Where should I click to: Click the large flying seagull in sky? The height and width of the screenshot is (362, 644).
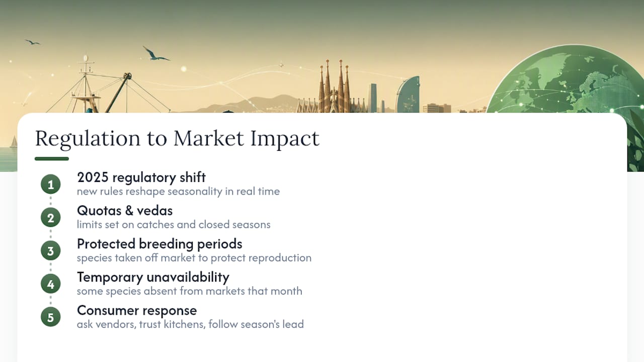pos(156,54)
